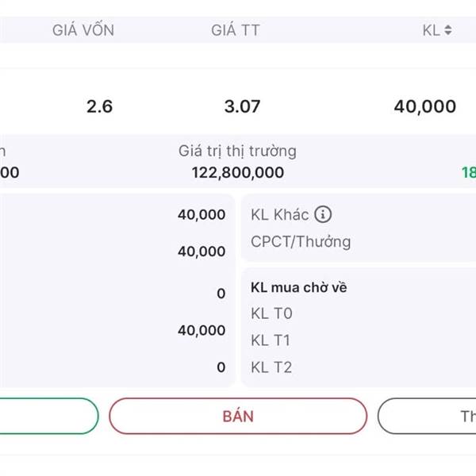Select the GIÁ VỐN column header
Screen dimensions: 476x476
(x=83, y=30)
